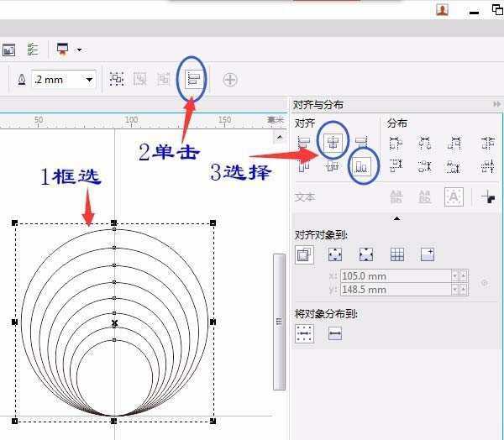Collapse the align section with triangle arrow

pyautogui.click(x=396, y=218)
